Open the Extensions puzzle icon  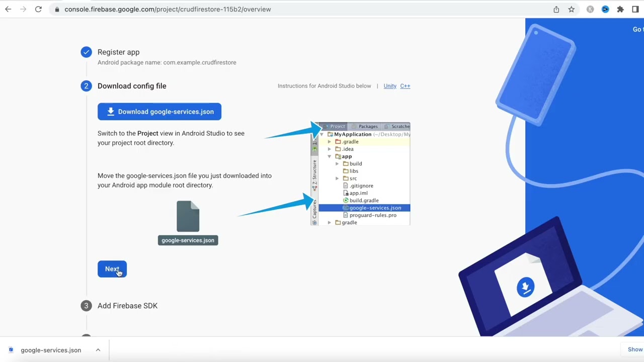point(620,9)
